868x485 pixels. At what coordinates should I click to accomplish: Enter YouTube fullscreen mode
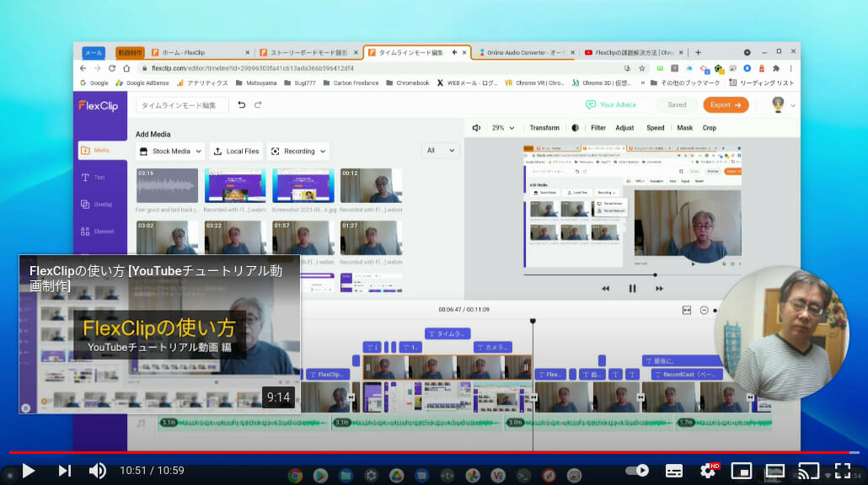(843, 471)
